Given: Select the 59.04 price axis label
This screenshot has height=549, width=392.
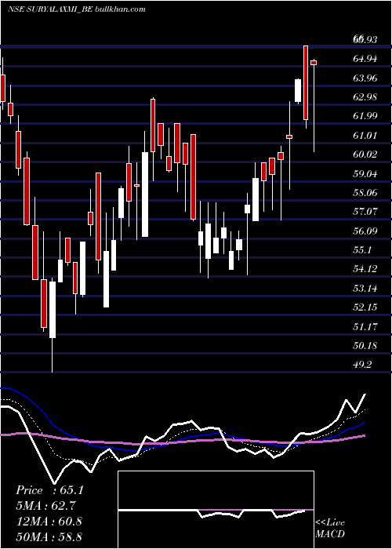Looking at the screenshot, I should (x=366, y=173).
